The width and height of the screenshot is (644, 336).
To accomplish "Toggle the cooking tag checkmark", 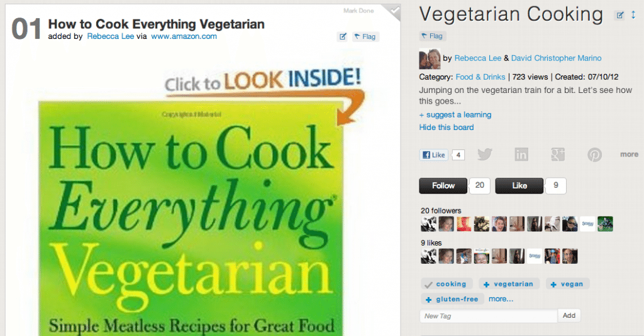I will 428,285.
